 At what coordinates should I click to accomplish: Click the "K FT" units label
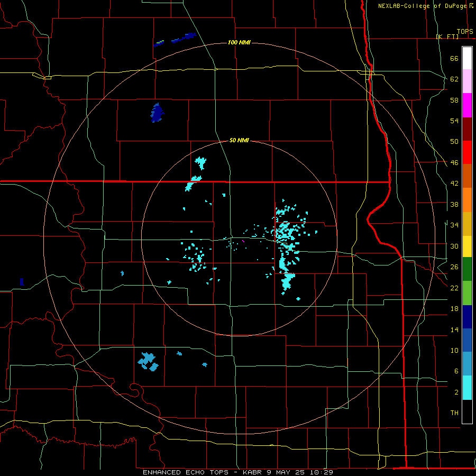[447, 36]
